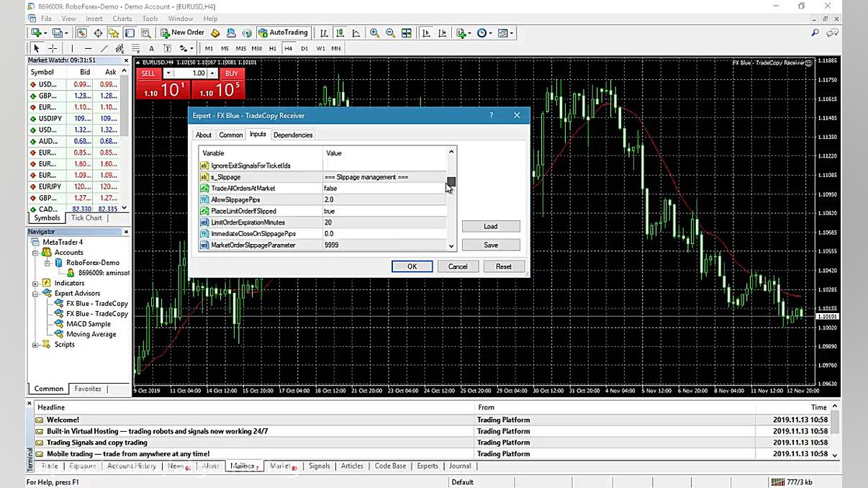Toggle the Data Window toolbar icon
Viewport: 868px width, 488px height.
(98, 33)
